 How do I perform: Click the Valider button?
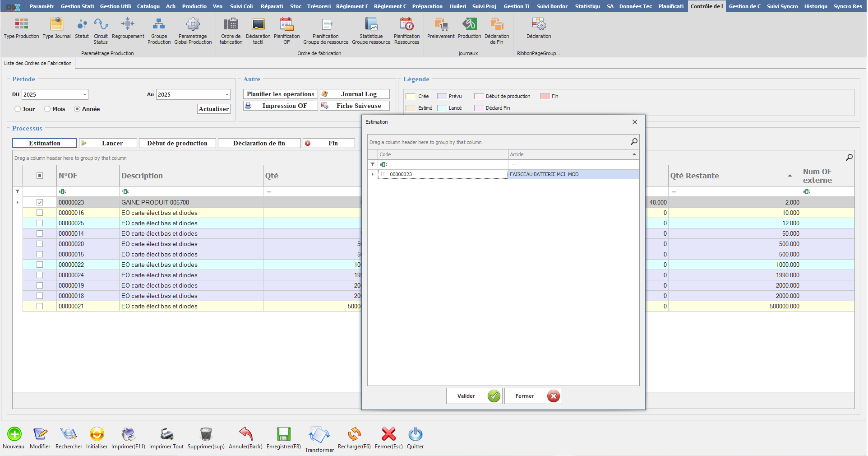[x=474, y=396]
